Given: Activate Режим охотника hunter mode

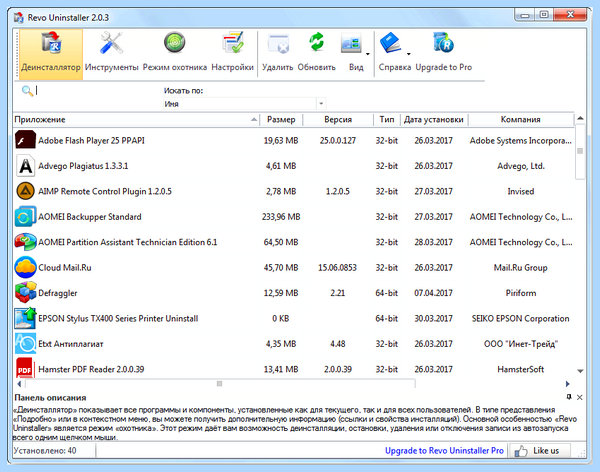Looking at the screenshot, I should pos(174,54).
